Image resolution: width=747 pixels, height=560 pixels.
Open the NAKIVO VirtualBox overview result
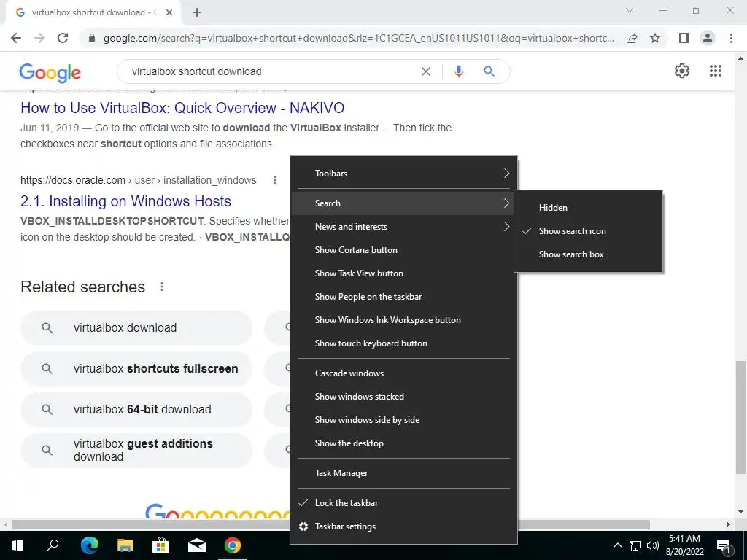pyautogui.click(x=182, y=108)
